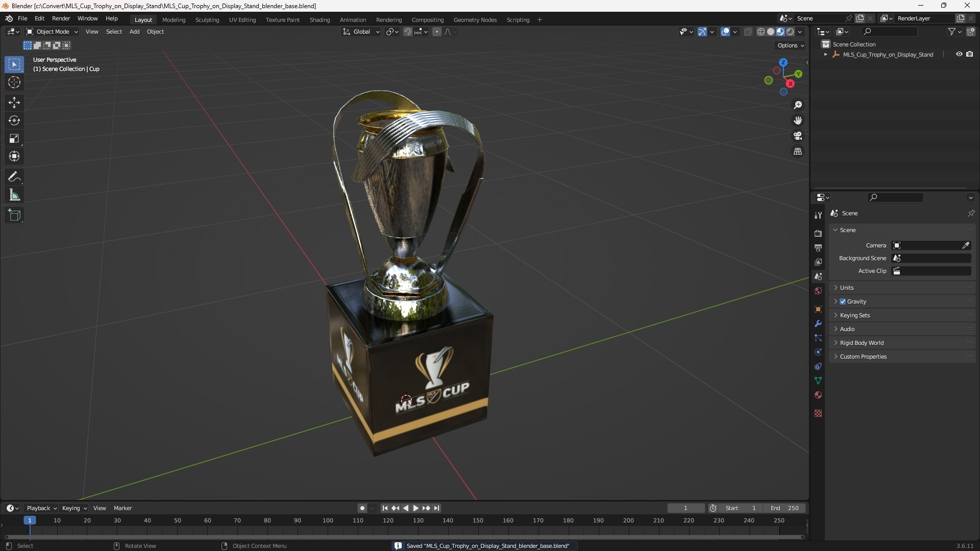980x551 pixels.
Task: Expand MLS_Cup_Trophy_on_Display_Stand tree item
Action: tap(825, 55)
